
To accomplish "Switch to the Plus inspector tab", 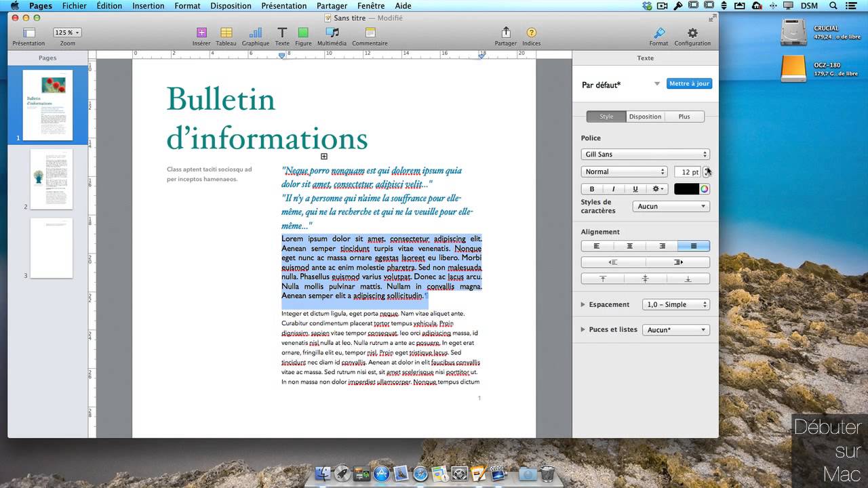I will (x=684, y=117).
